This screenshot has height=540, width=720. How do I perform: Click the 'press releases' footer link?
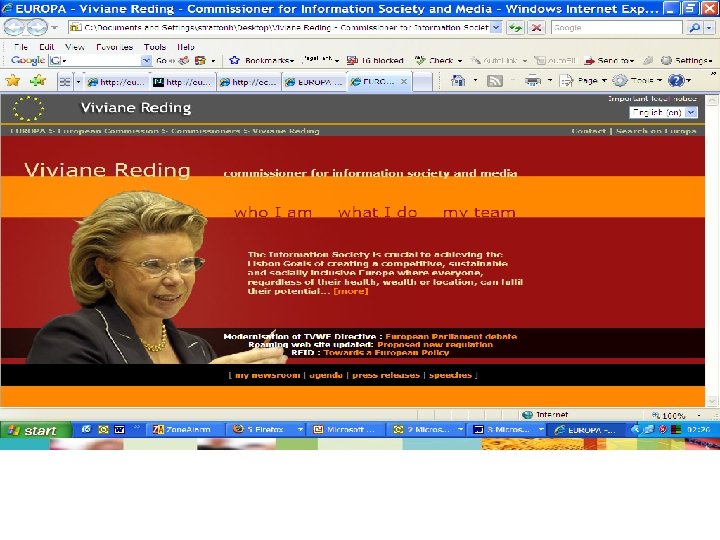pos(386,375)
